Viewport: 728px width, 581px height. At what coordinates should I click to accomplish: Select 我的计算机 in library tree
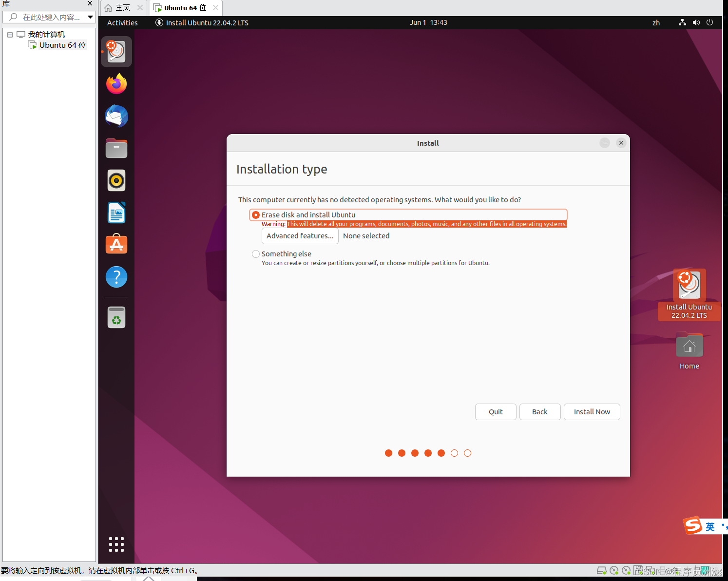(41, 35)
